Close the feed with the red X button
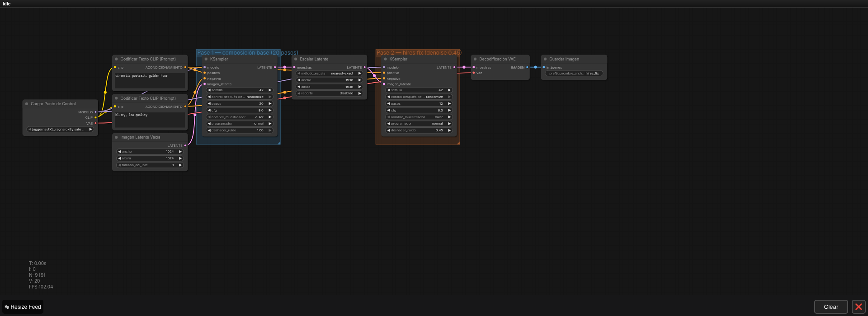The image size is (868, 316). tap(859, 307)
